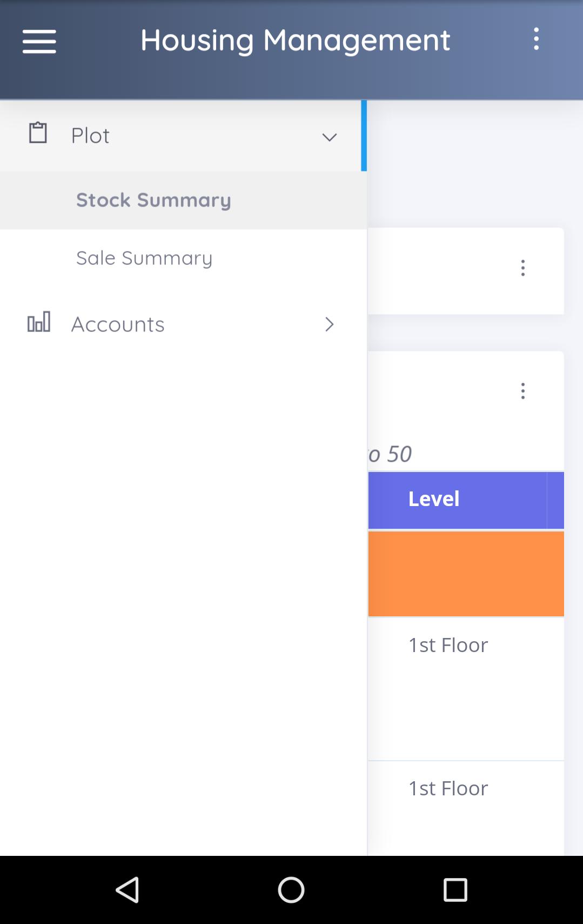Tap the Android back button
This screenshot has width=583, height=924.
point(128,890)
